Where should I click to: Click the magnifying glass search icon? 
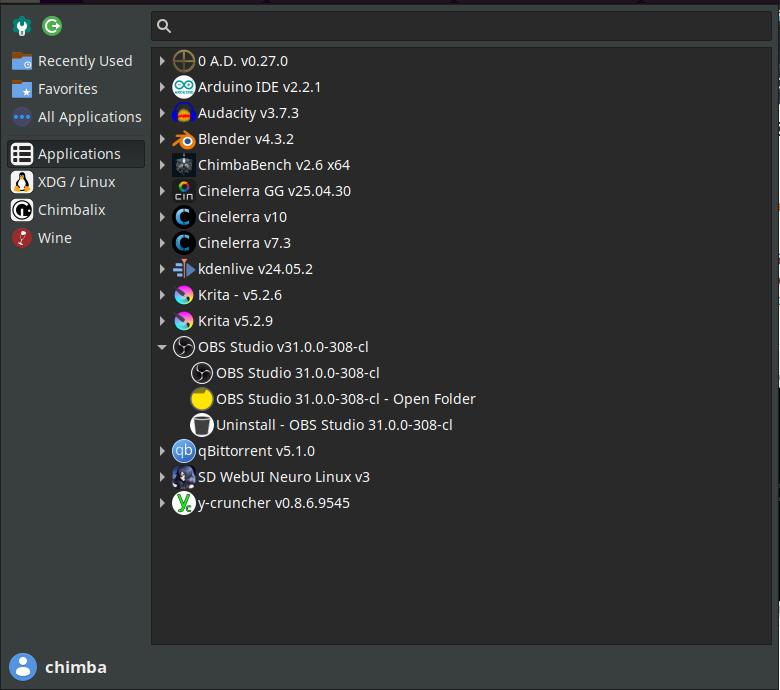[164, 26]
